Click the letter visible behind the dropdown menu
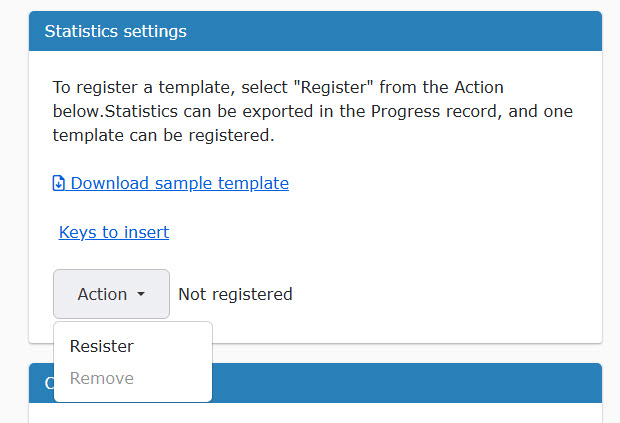This screenshot has width=620, height=423. tap(49, 383)
